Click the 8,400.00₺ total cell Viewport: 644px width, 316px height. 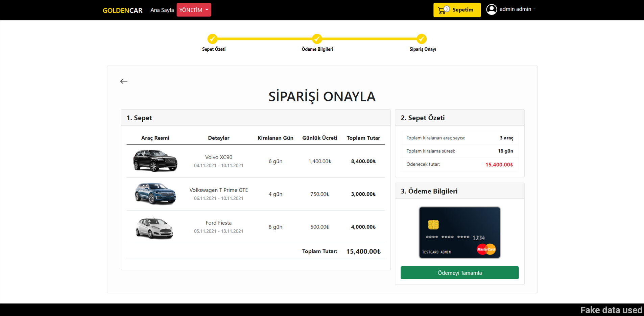(x=363, y=161)
